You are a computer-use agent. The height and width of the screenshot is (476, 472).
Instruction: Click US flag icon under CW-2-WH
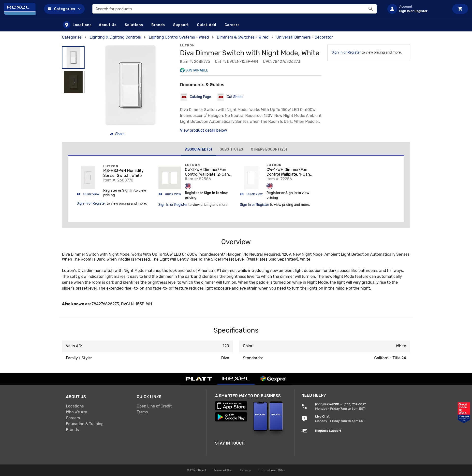point(188,186)
